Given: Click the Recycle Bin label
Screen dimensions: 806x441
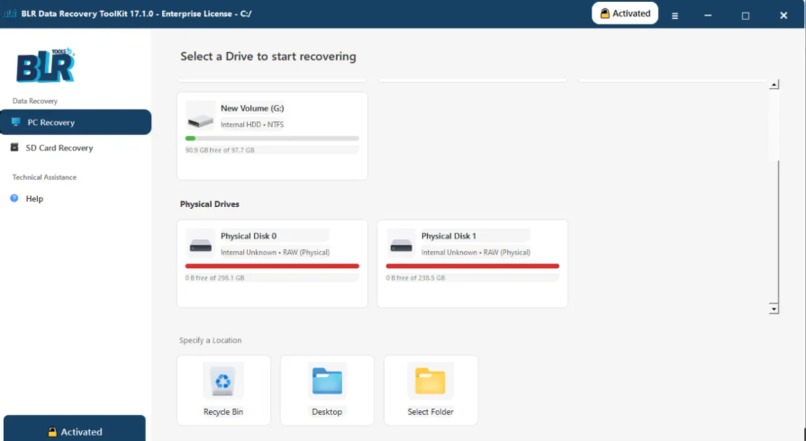Looking at the screenshot, I should click(223, 412).
